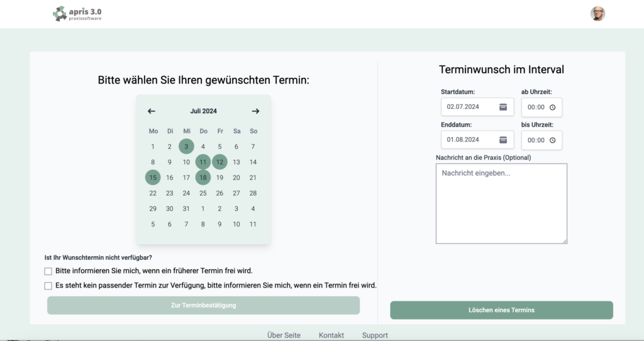The width and height of the screenshot is (644, 341).
Task: Check 'Es steht kein passender Termin' box
Action: (48, 286)
